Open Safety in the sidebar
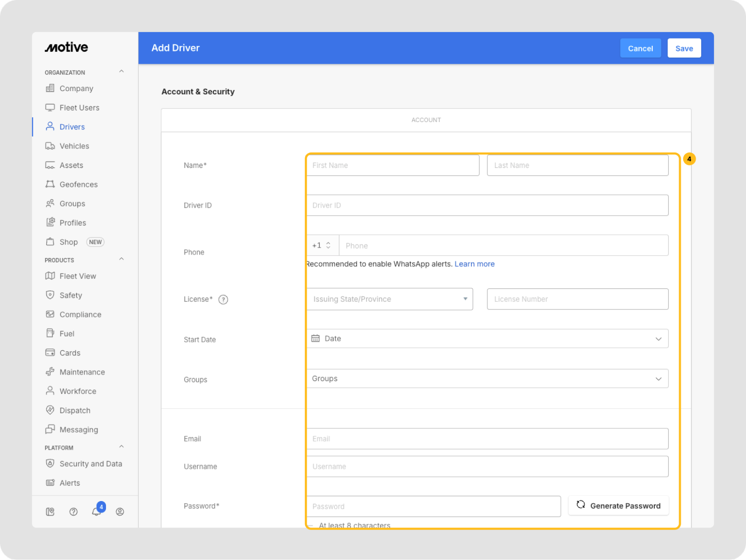Viewport: 746px width, 560px height. pyautogui.click(x=71, y=295)
